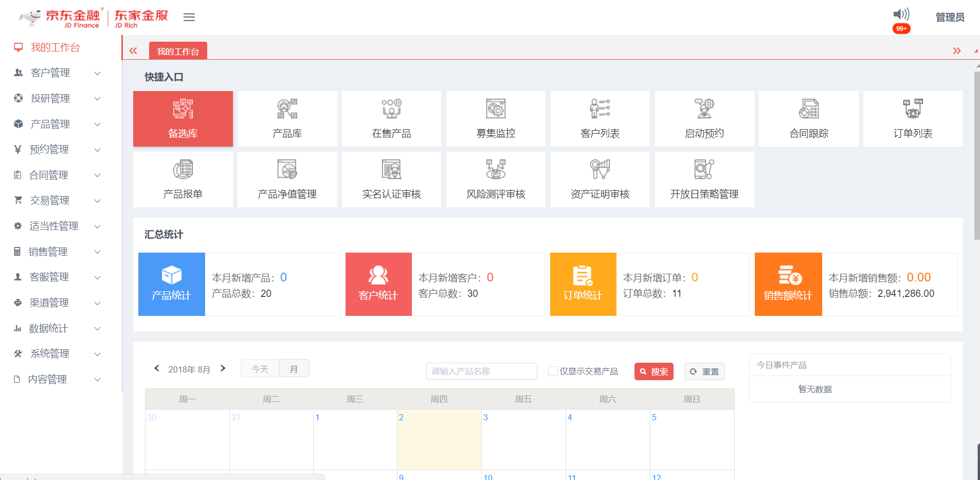Switch to the 我的工作台 tab
The width and height of the screenshot is (980, 480).
(x=178, y=51)
